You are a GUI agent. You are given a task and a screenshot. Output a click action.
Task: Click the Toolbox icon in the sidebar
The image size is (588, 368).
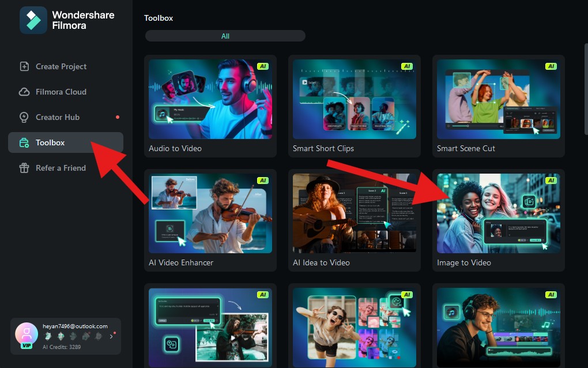point(24,142)
